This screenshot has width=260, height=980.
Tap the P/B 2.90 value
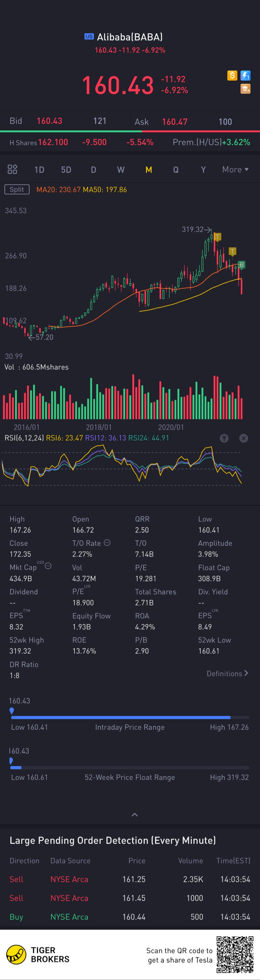click(142, 651)
